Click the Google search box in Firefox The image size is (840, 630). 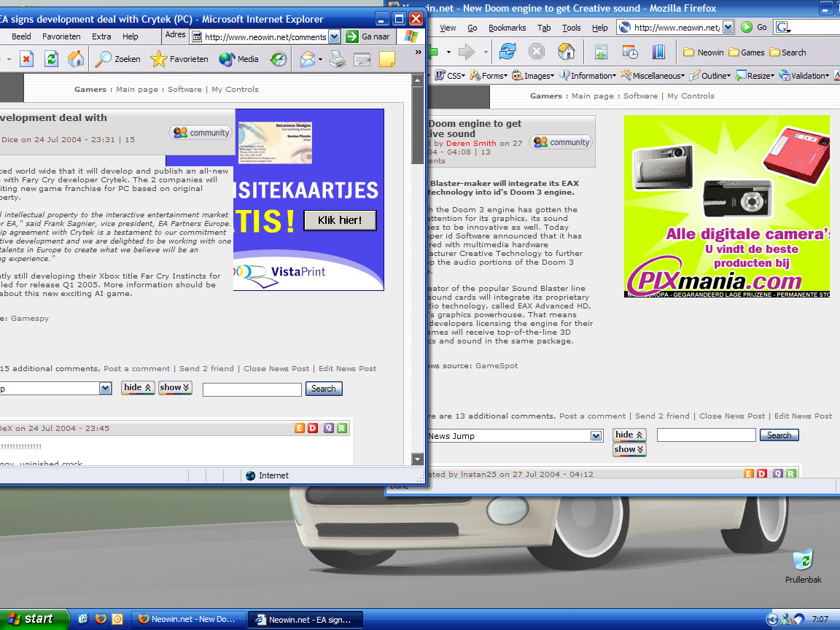(806, 27)
